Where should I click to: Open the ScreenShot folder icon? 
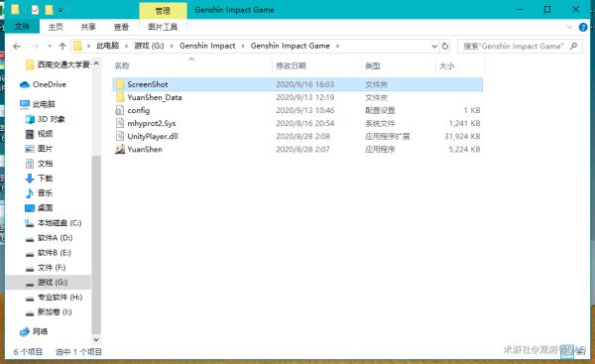pos(120,84)
